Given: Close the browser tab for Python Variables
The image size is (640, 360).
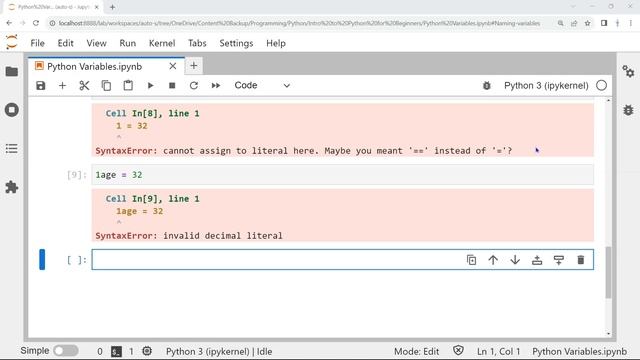Looking at the screenshot, I should (97, 7).
